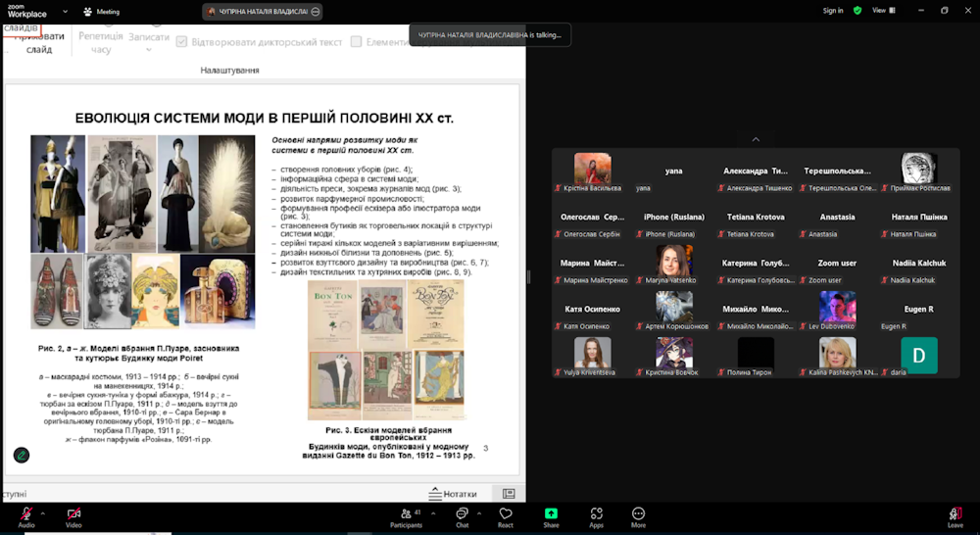Select iPhone (Ruslana) participant tile
The width and height of the screenshot is (980, 535).
[674, 219]
